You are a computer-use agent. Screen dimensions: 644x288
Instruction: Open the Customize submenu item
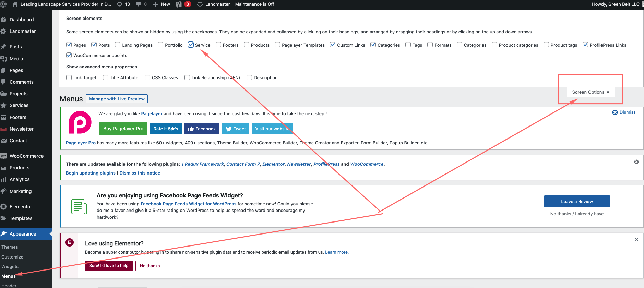[12, 257]
